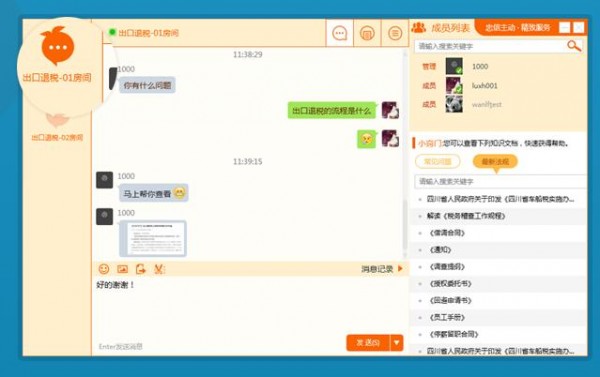
Task: Select member name wanlftest
Action: 486,104
